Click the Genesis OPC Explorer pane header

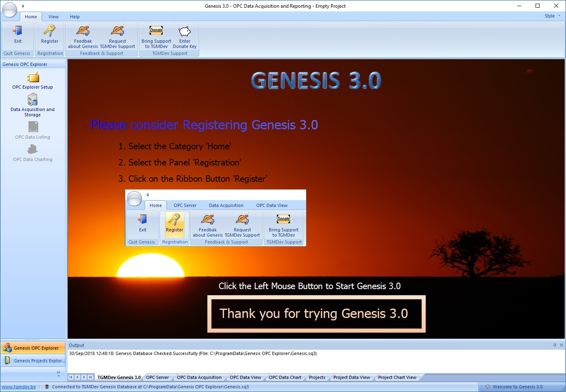pos(33,64)
